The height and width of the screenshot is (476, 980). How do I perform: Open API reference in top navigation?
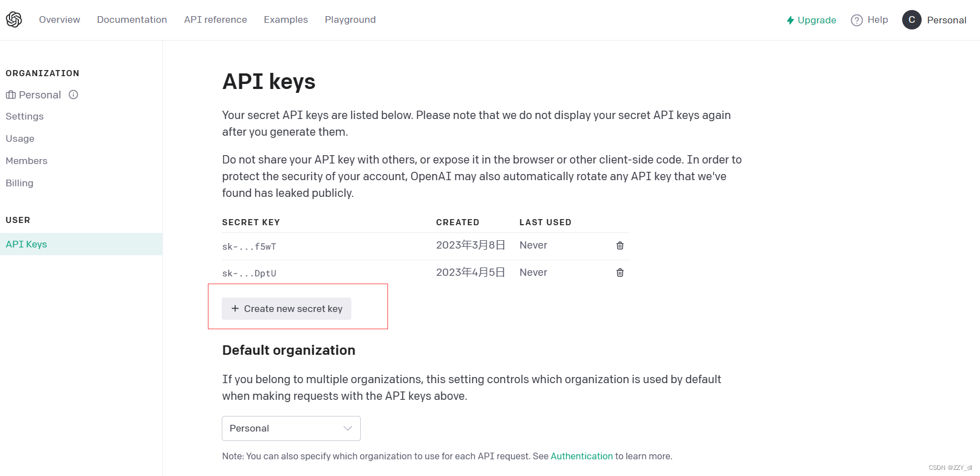(x=216, y=19)
